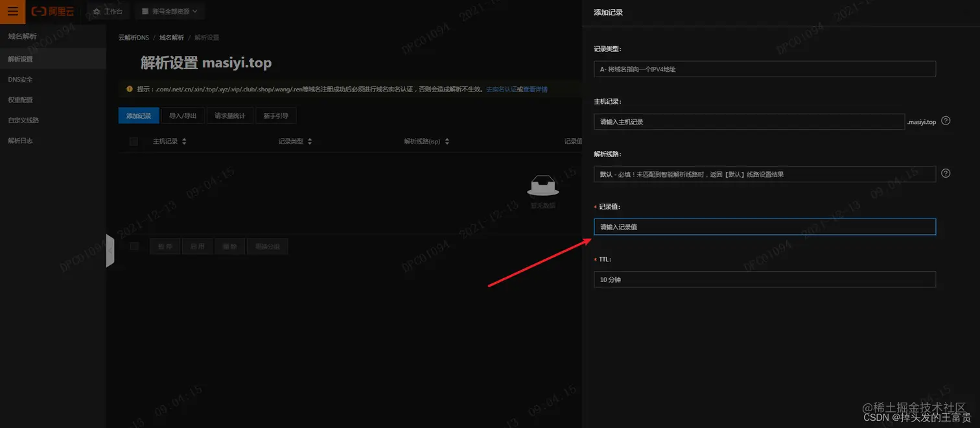Expand the 账号全部资源 dropdown in top bar
Image resolution: width=980 pixels, height=428 pixels.
(169, 11)
